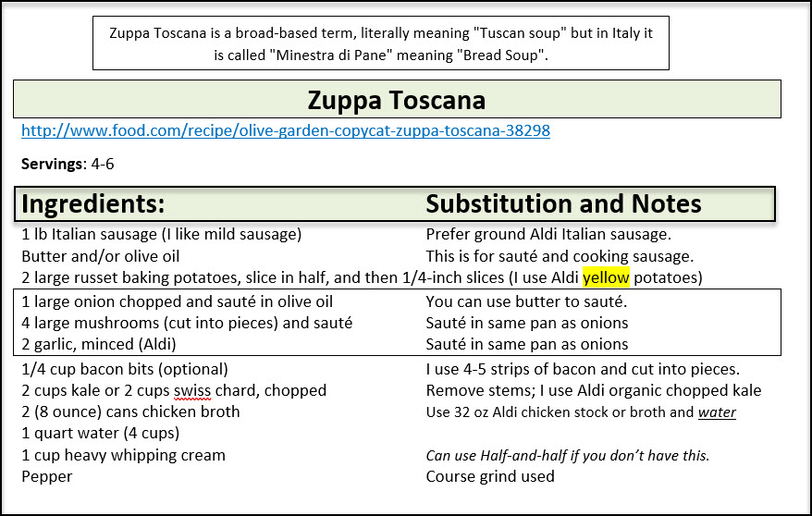Click the Zuppa Toscana title heading
Screen dimensions: 812x516
396,99
